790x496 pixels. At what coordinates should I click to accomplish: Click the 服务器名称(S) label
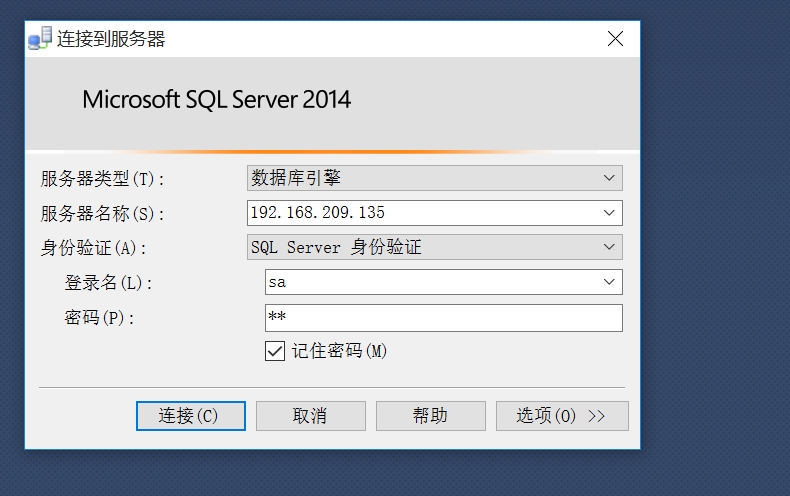click(102, 214)
